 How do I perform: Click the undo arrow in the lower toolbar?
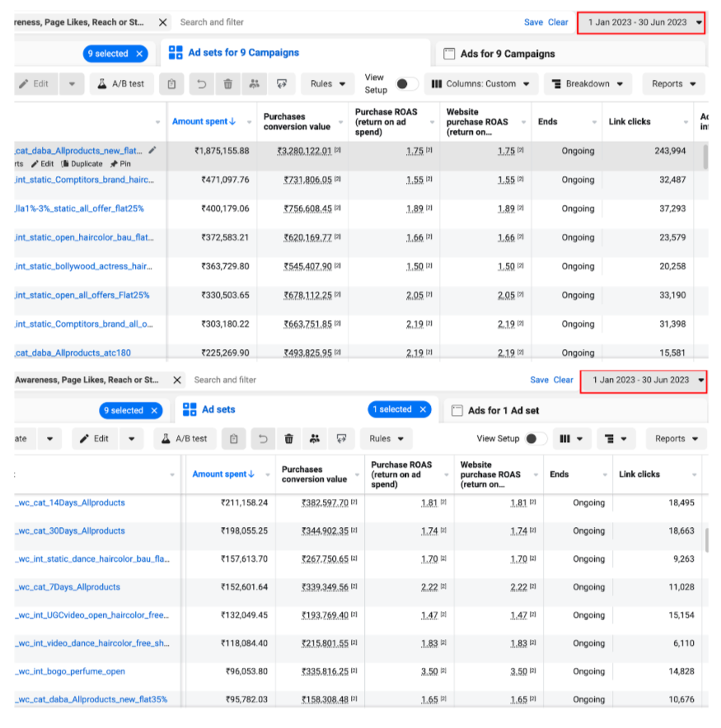pos(262,439)
